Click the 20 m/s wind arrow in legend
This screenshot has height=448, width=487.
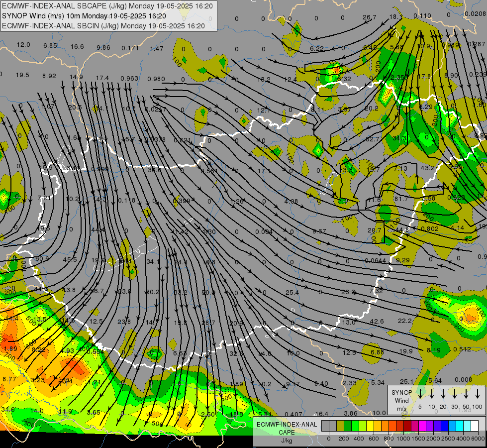point(443,393)
